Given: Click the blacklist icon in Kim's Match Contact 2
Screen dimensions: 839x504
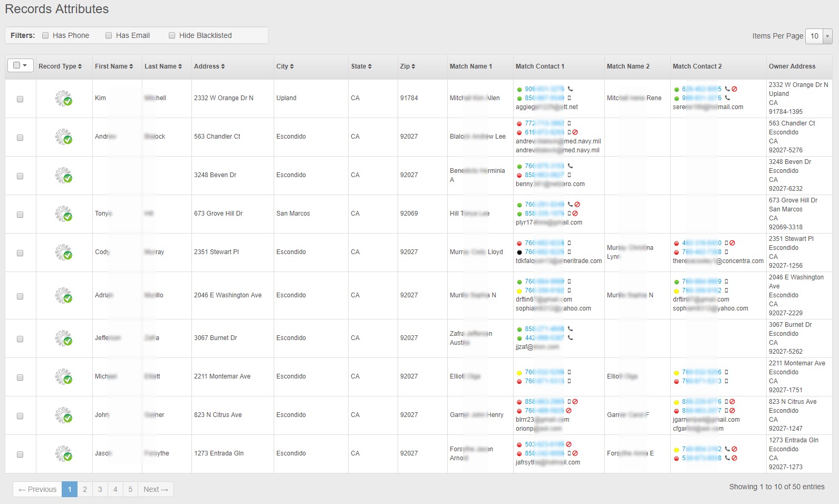Looking at the screenshot, I should pyautogui.click(x=735, y=89).
